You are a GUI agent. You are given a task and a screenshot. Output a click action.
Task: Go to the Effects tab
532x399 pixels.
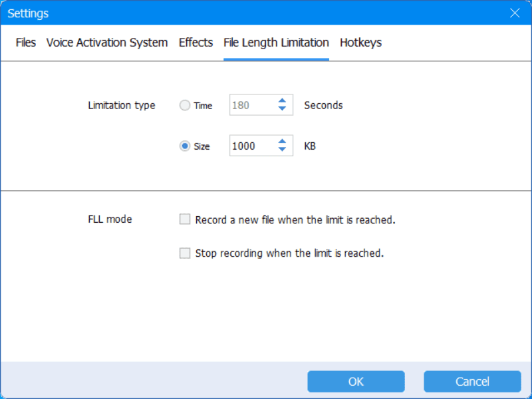[196, 43]
